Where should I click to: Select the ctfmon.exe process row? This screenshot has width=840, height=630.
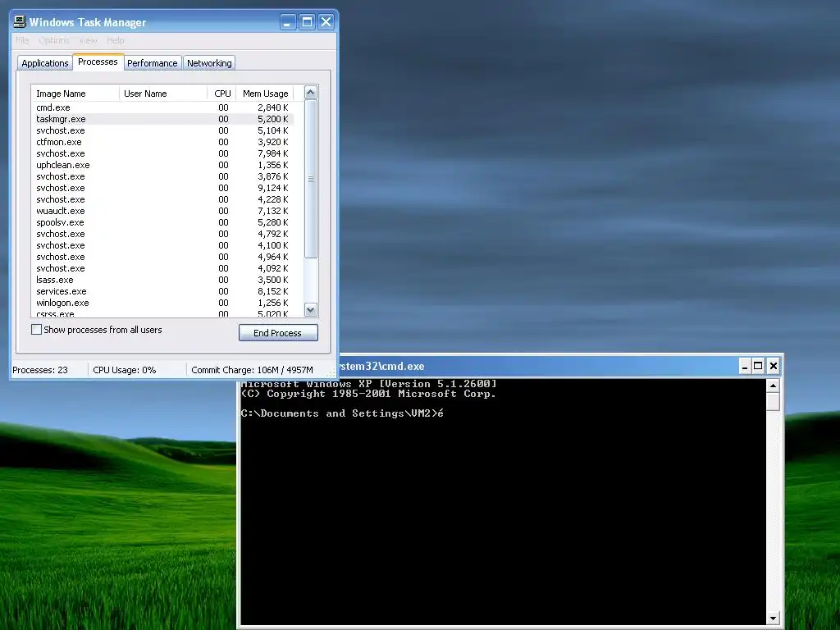[x=163, y=142]
